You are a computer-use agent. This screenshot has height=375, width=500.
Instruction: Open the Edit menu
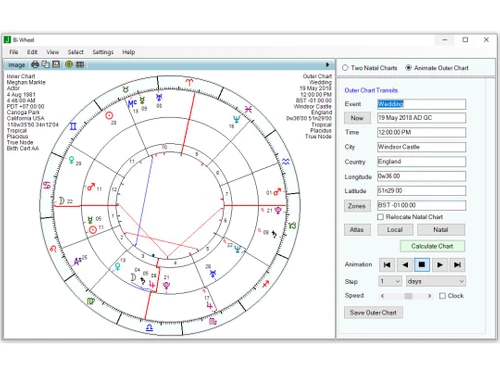[x=32, y=52]
